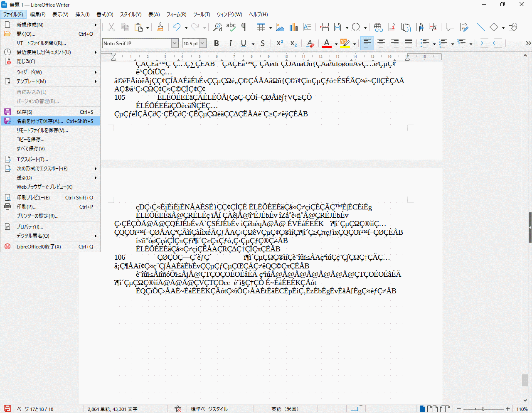Toggle Bold formatting
532x413 pixels.
[x=217, y=43]
